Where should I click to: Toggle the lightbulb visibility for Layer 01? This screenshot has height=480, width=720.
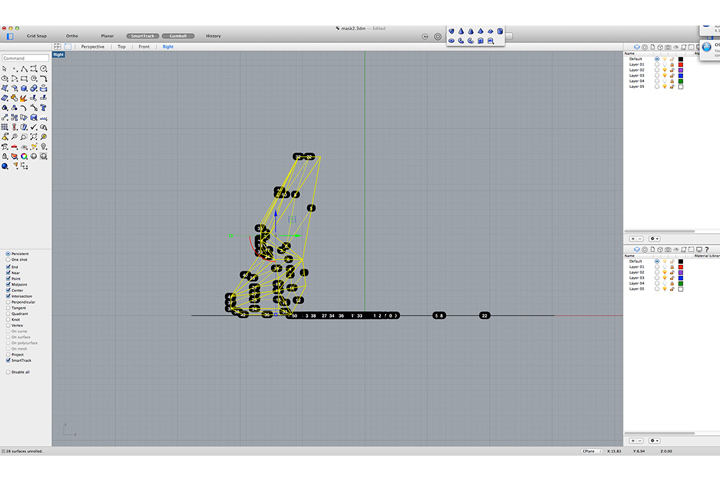pos(664,64)
